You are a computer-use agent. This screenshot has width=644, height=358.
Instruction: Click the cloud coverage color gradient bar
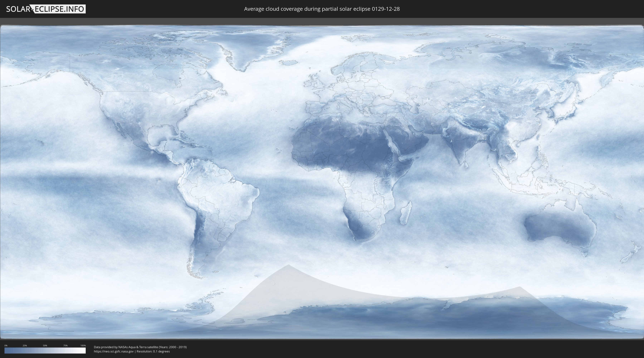coord(45,350)
